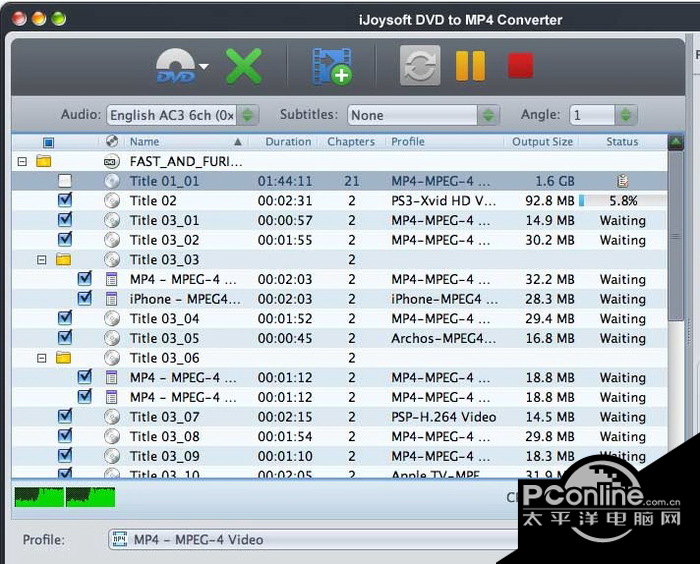Select the Title 03_07 row name

tap(164, 417)
